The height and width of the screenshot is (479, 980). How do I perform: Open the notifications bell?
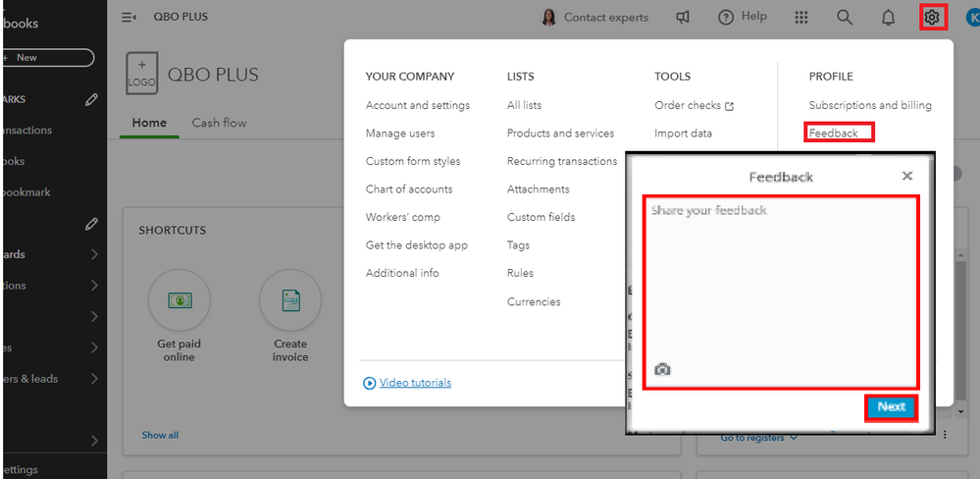coord(888,18)
